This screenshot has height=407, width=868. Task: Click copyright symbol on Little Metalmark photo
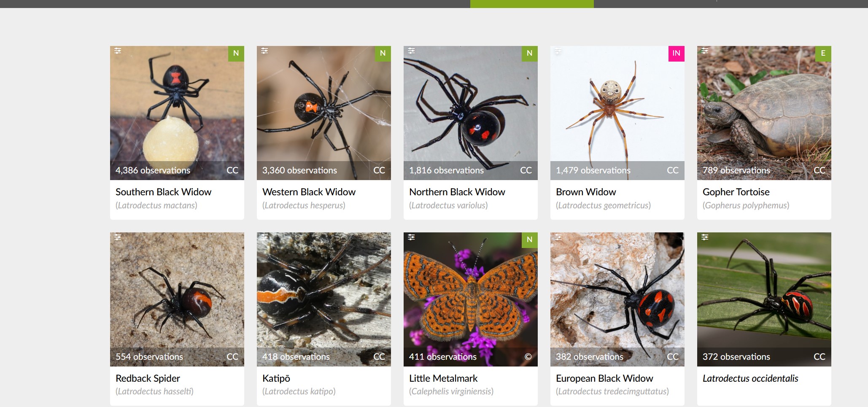[x=528, y=357]
